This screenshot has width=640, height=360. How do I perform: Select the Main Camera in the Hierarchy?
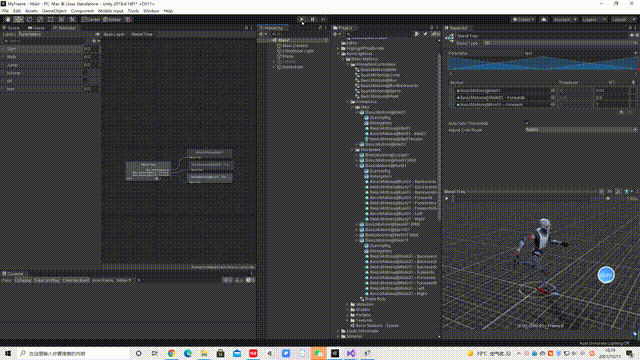(x=295, y=45)
